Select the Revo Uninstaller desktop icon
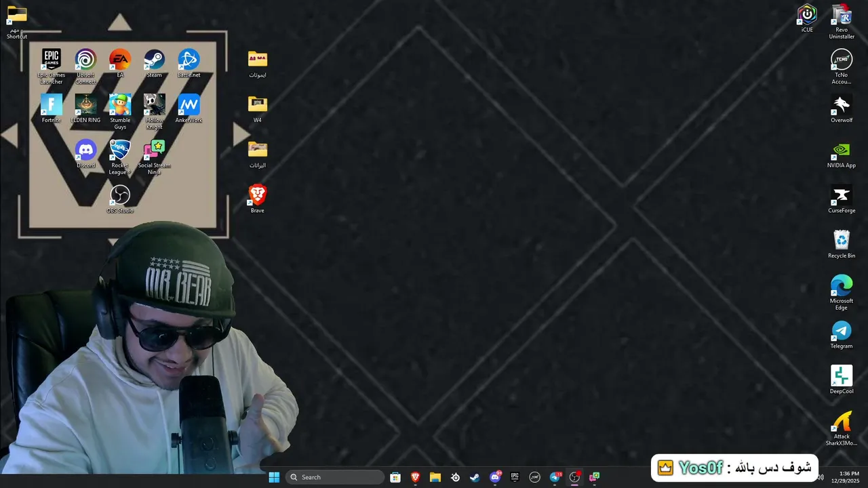This screenshot has height=488, width=868. (842, 22)
